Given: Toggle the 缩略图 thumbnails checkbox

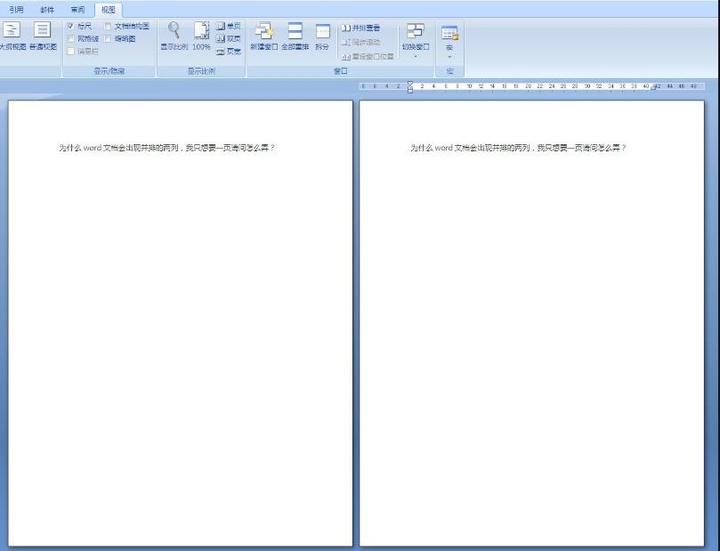Looking at the screenshot, I should (108, 39).
